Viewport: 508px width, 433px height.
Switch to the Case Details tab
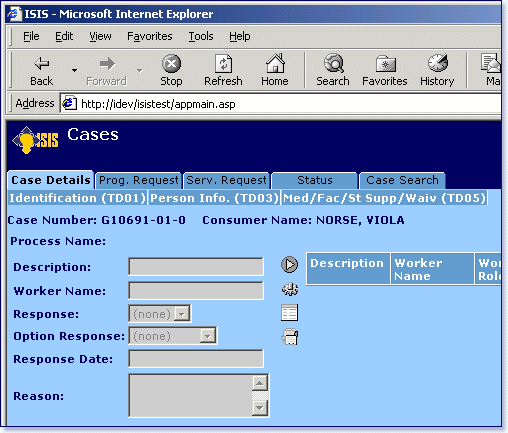tap(51, 180)
